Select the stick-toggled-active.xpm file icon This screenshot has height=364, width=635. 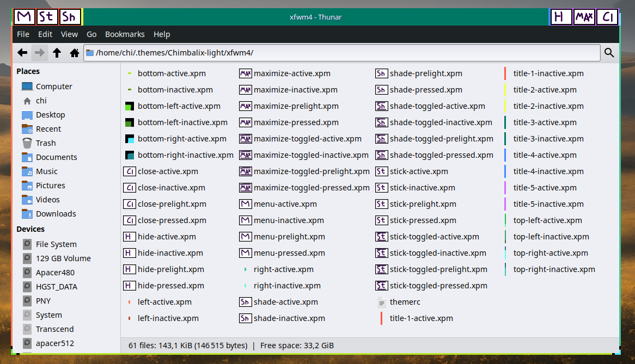pos(381,237)
